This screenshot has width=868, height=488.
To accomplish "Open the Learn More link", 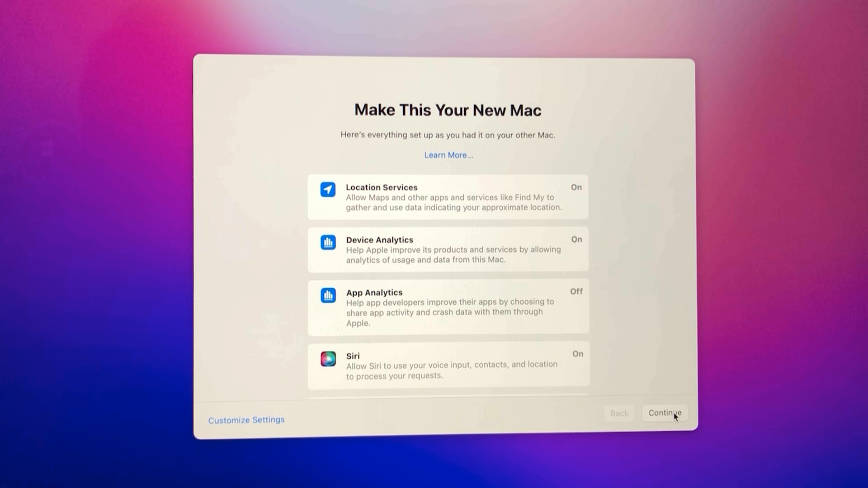I will tap(448, 155).
